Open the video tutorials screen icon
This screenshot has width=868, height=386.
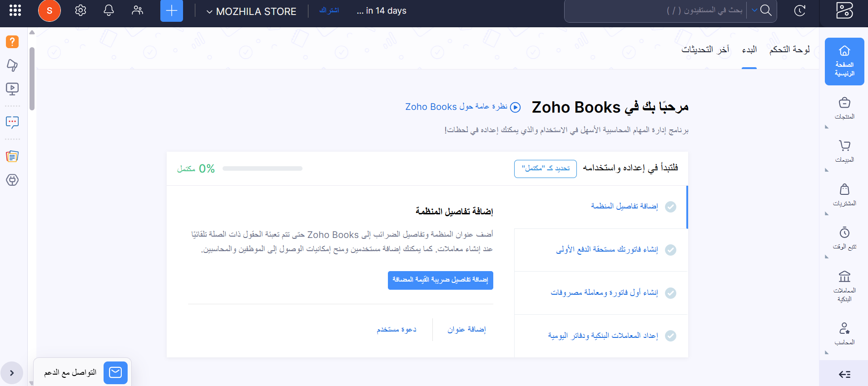coord(12,89)
